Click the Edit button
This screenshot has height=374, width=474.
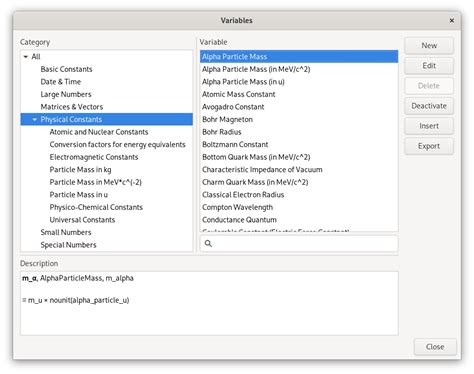429,66
